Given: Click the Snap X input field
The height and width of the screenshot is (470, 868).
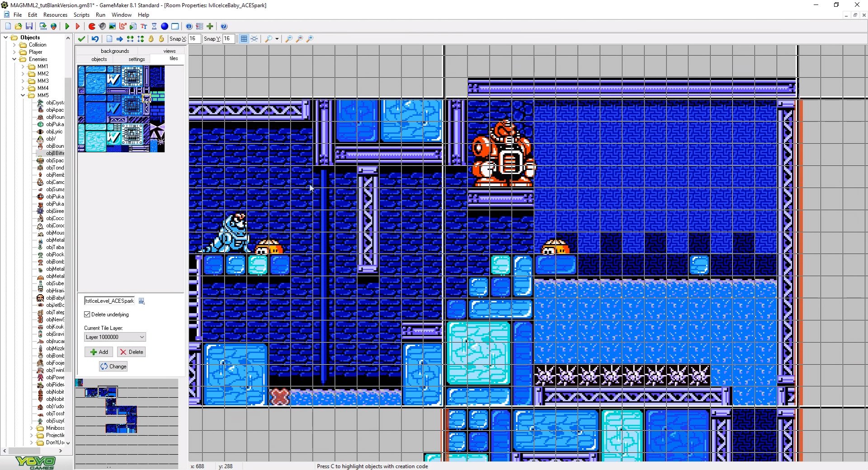Looking at the screenshot, I should [x=194, y=39].
